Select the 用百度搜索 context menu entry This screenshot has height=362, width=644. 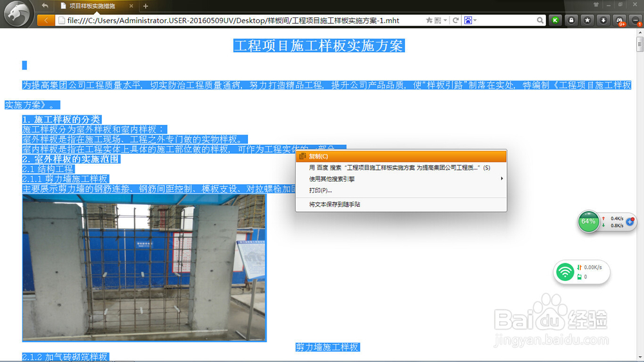click(x=401, y=167)
